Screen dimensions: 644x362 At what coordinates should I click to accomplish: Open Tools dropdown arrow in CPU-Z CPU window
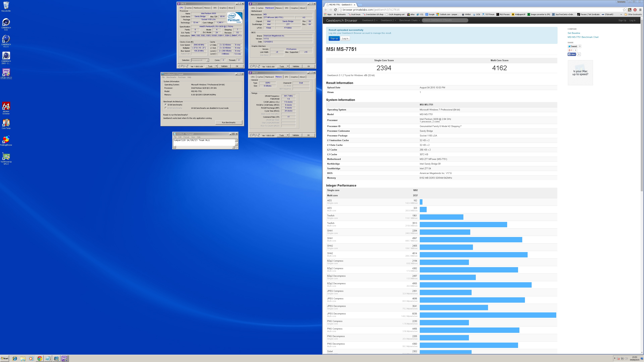pos(216,66)
